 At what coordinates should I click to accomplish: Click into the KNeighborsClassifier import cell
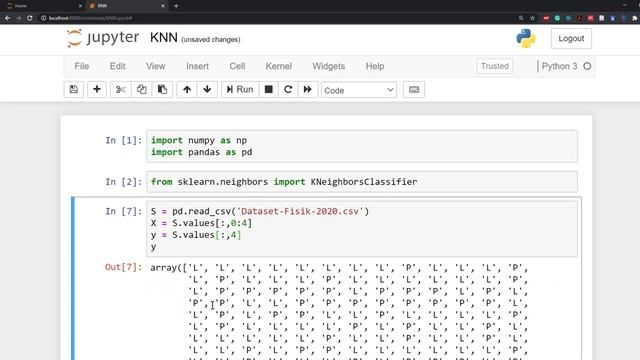pyautogui.click(x=362, y=182)
